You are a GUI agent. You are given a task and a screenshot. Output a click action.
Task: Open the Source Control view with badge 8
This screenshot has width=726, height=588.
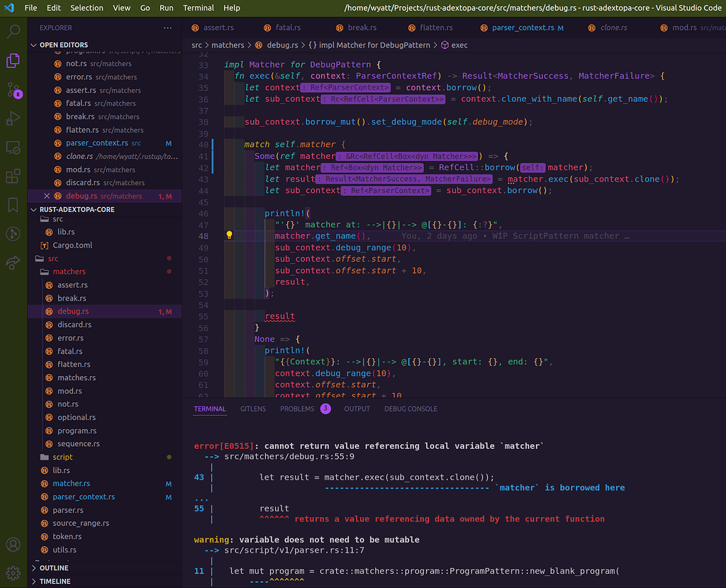(13, 90)
